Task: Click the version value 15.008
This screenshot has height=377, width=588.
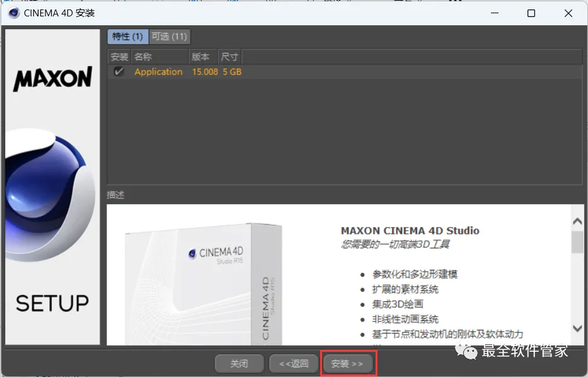Action: [205, 72]
